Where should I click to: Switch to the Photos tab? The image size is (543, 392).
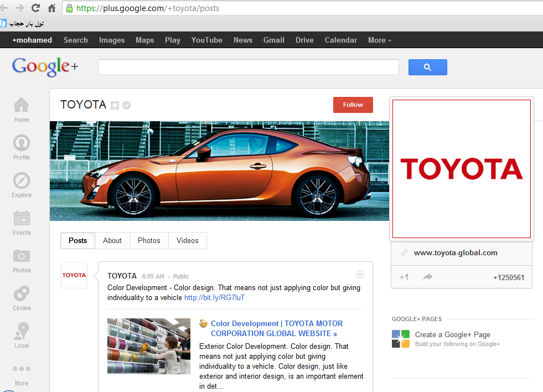[x=149, y=241]
